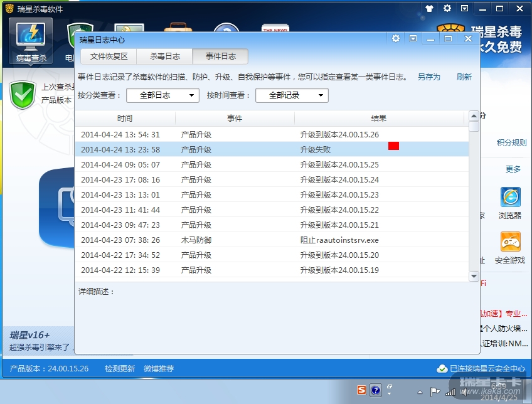This screenshot has height=404, width=532.
Task: Click log list scrollbar up arrow
Action: tap(474, 116)
